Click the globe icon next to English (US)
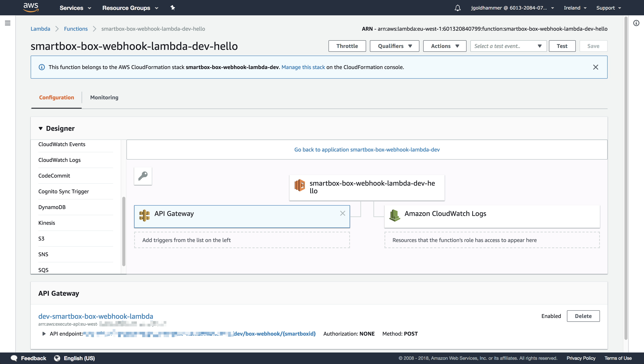This screenshot has height=364, width=644. pyautogui.click(x=57, y=358)
